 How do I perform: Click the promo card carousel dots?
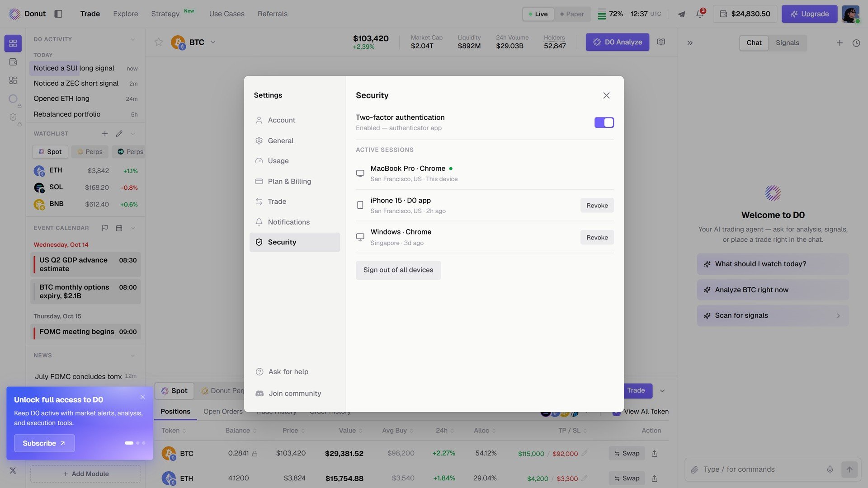click(135, 443)
